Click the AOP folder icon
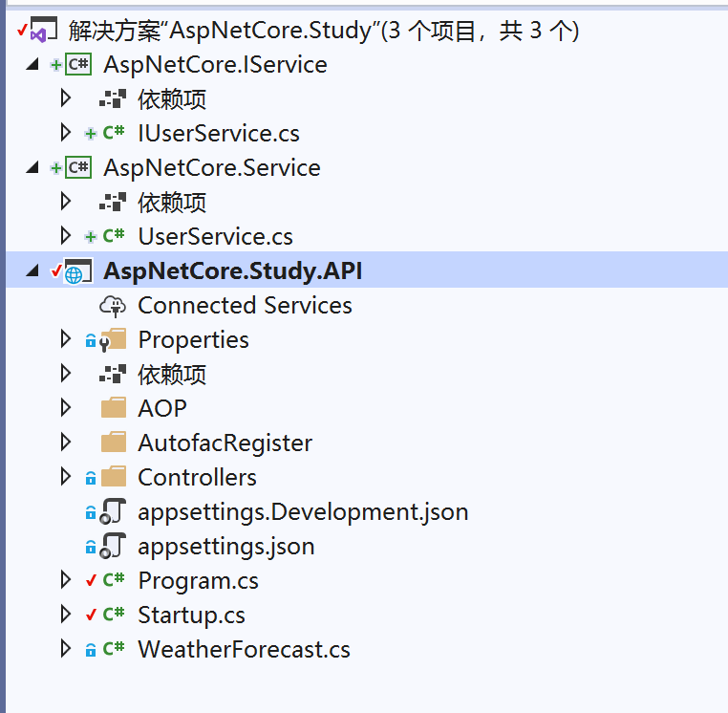 [x=114, y=408]
